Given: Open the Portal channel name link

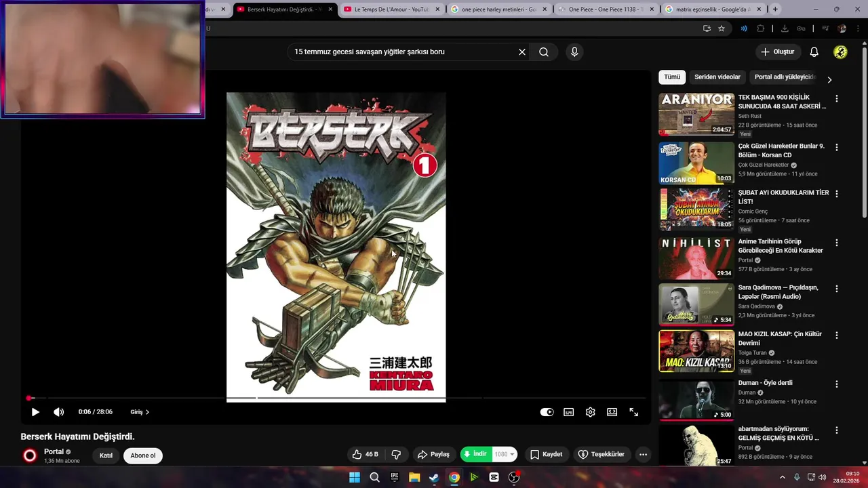Looking at the screenshot, I should 54,451.
